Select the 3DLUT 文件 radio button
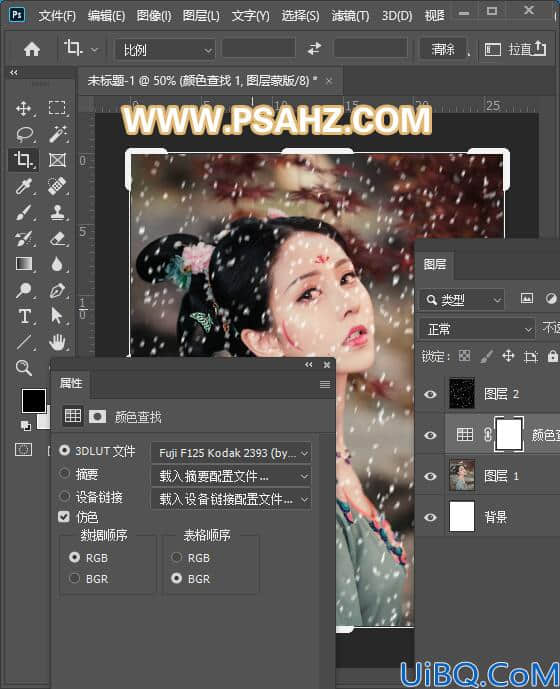The image size is (560, 689). click(x=65, y=450)
